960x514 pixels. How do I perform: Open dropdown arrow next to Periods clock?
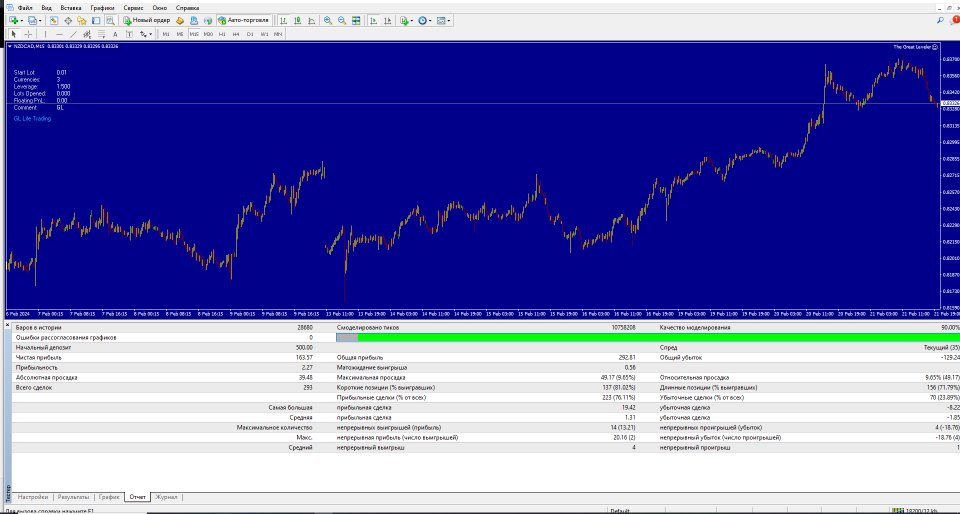point(430,20)
